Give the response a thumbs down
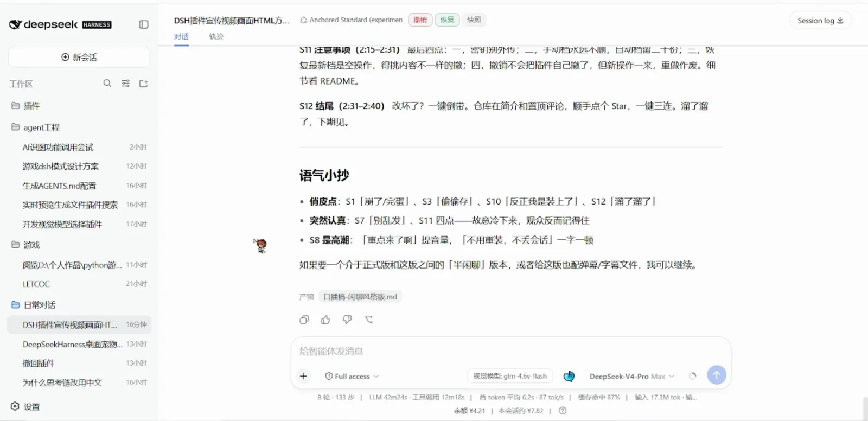 [347, 320]
